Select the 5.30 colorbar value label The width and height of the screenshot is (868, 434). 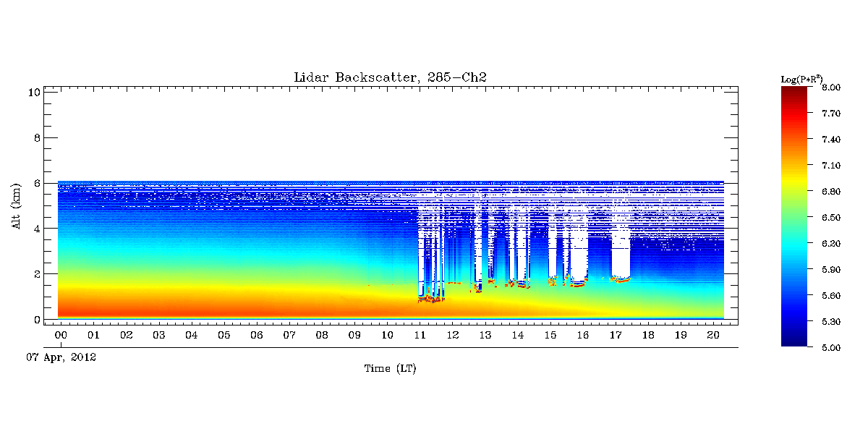point(830,322)
